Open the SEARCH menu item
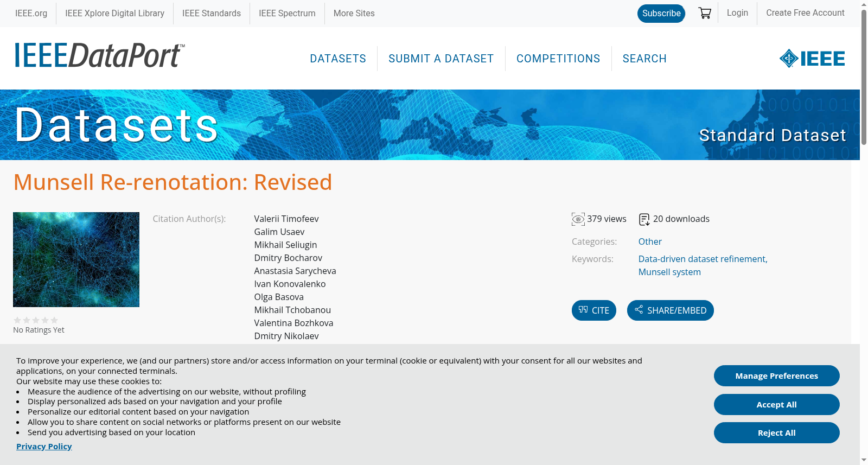The image size is (868, 465). 644,59
